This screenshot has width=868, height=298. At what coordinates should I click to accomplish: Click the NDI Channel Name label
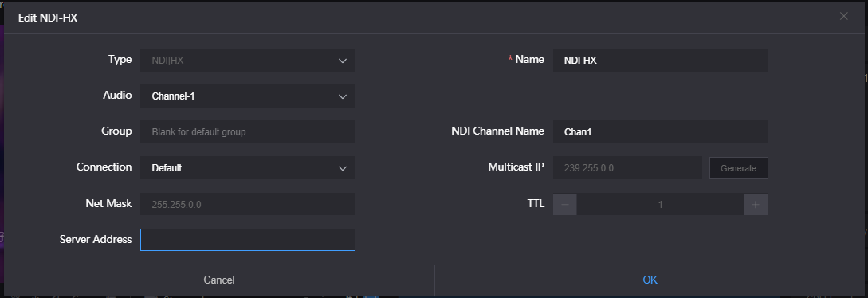(497, 131)
